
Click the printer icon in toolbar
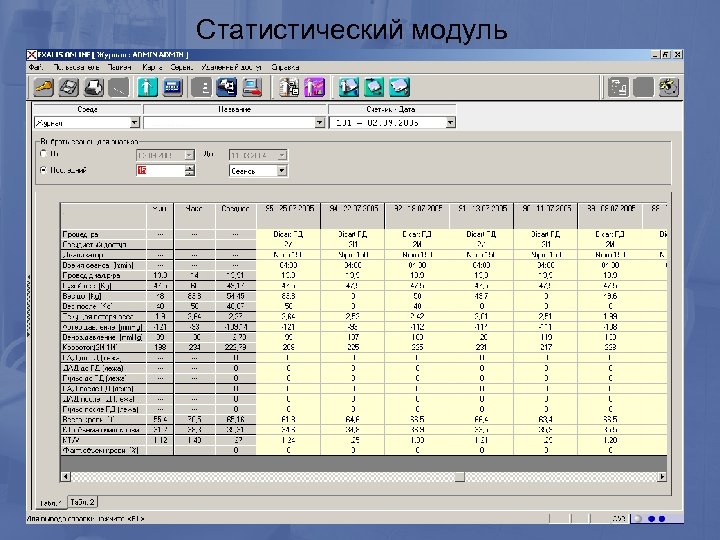coord(93,87)
